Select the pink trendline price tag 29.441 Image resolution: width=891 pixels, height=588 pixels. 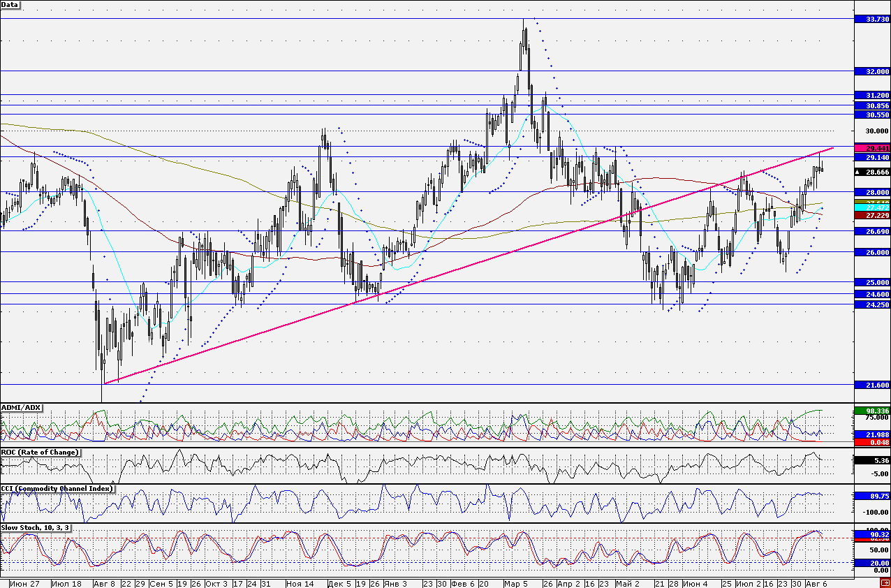873,149
